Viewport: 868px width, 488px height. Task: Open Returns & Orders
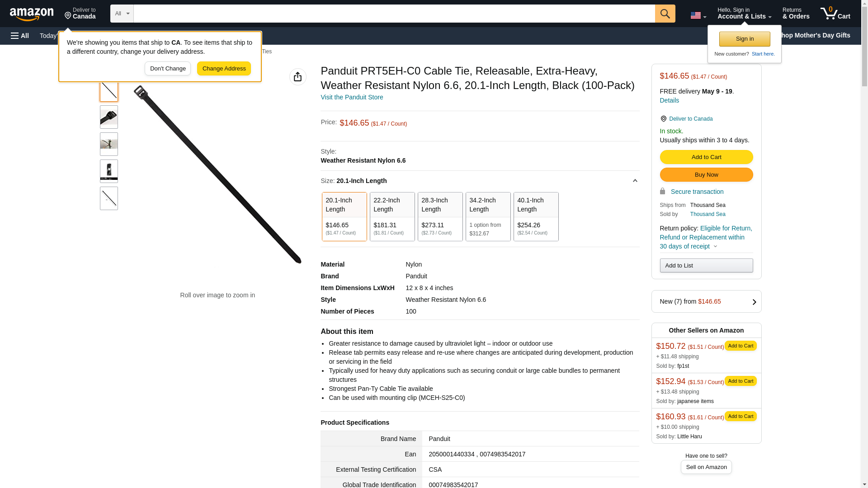tap(795, 14)
